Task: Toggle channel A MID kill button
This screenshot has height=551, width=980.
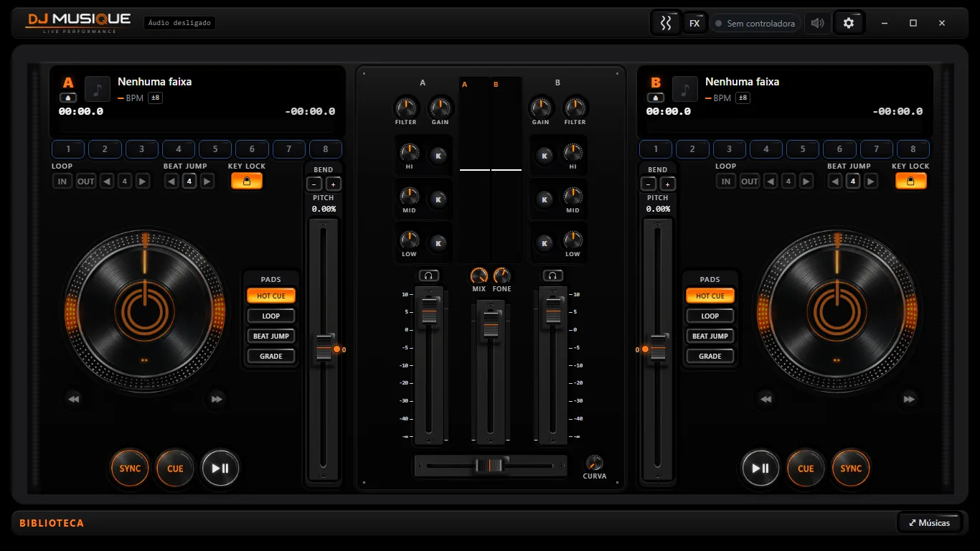Action: [438, 199]
